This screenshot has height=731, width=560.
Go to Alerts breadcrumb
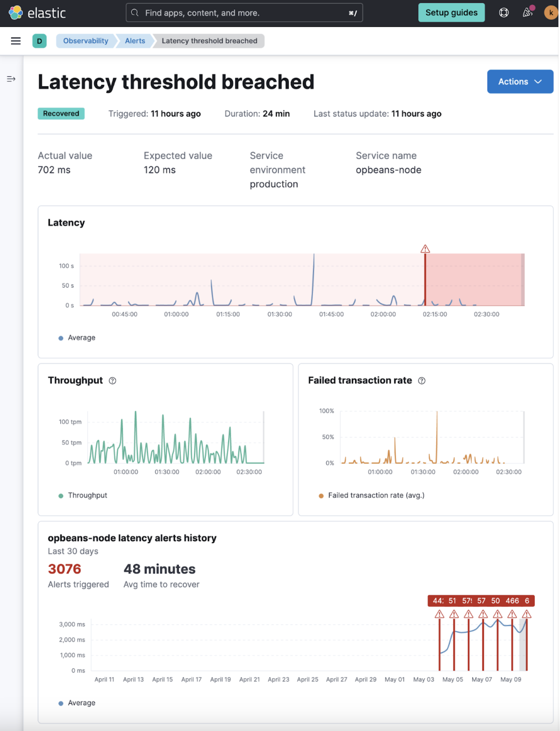135,41
